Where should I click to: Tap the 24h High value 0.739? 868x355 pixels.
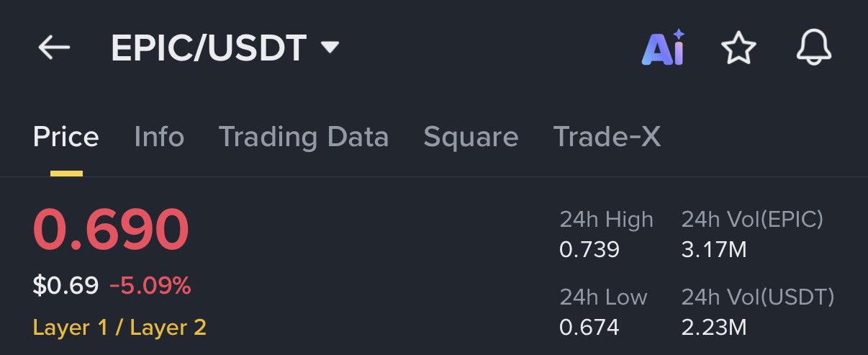pyautogui.click(x=589, y=250)
